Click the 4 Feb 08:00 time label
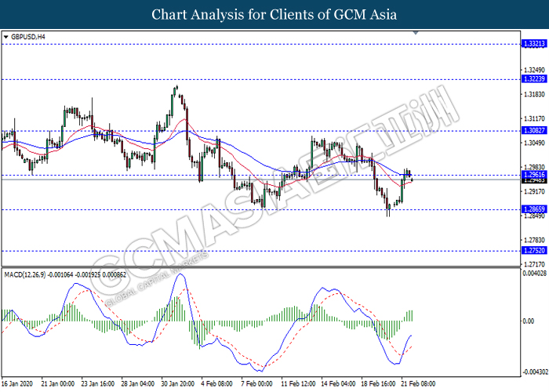Image resolution: width=549 pixels, height=392 pixels. click(216, 384)
